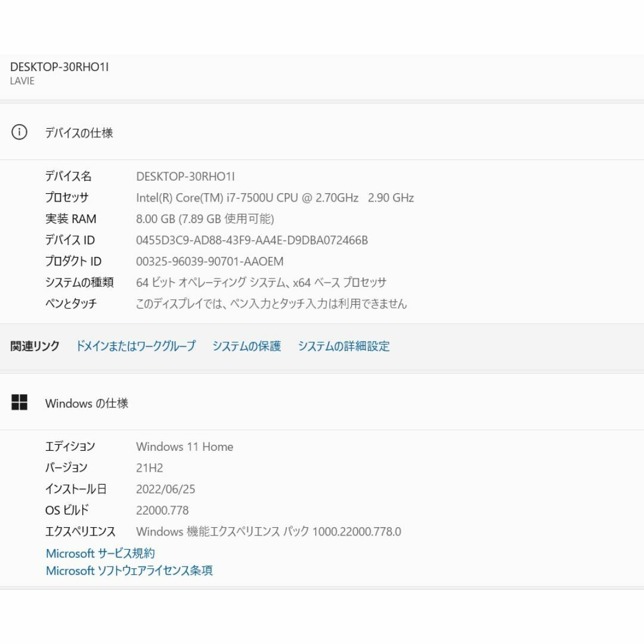Click the install date 2022/06/25
644x644 pixels.
coord(166,489)
